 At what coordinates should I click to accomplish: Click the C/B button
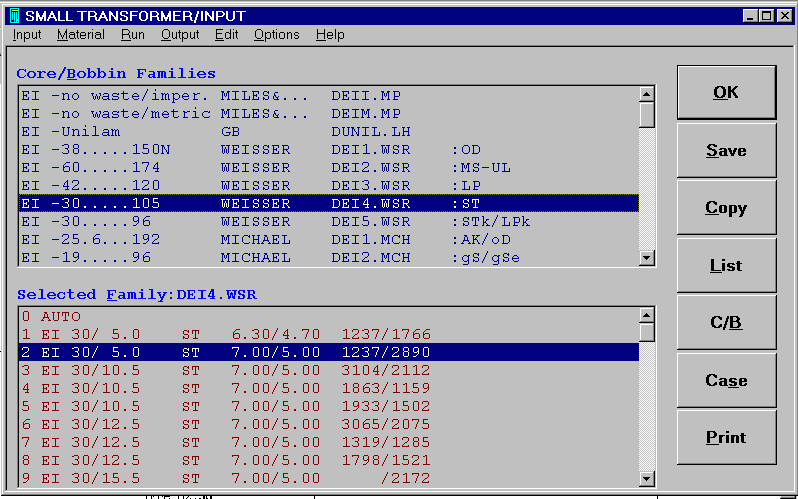click(x=726, y=323)
